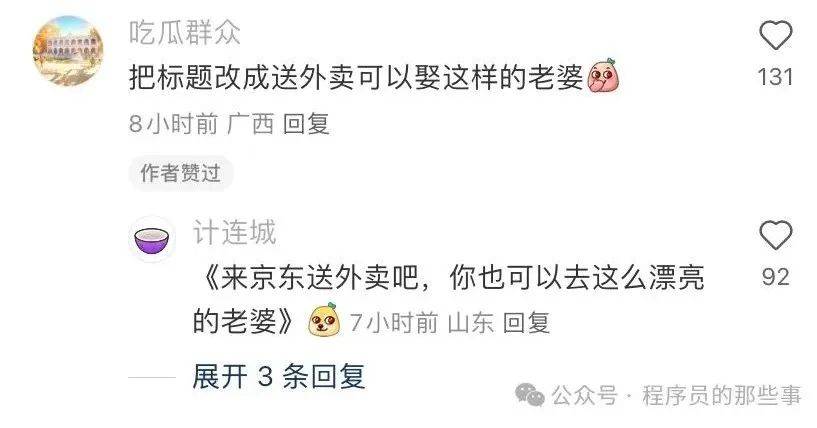Like the comment by 吃瓜群众
Screen dimensions: 817x428
pyautogui.click(x=776, y=35)
